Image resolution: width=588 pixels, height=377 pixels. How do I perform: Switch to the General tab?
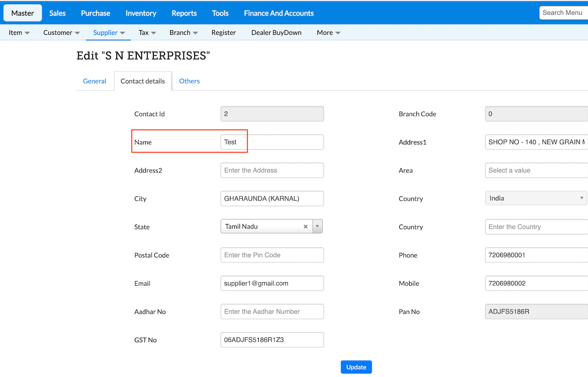(95, 81)
